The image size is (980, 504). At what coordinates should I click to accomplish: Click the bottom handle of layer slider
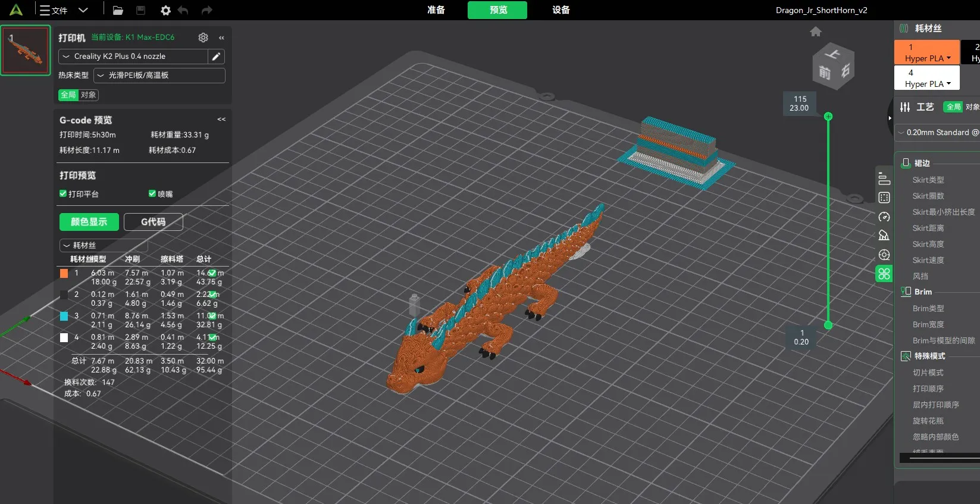(828, 325)
